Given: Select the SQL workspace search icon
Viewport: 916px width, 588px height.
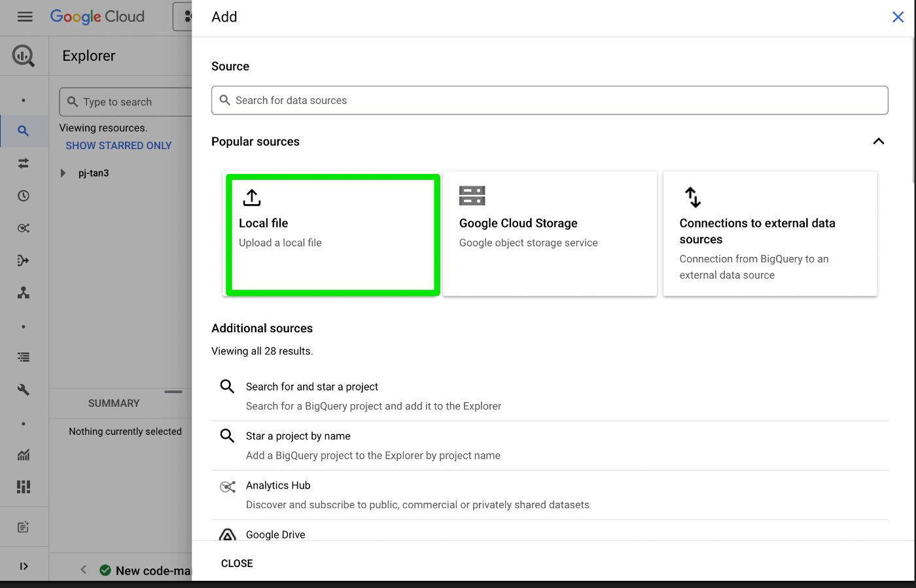Looking at the screenshot, I should pos(24,131).
